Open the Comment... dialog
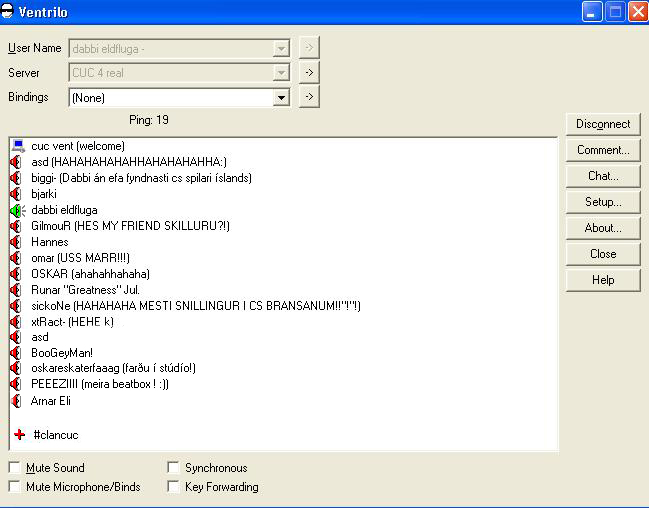This screenshot has width=649, height=508. coord(603,150)
